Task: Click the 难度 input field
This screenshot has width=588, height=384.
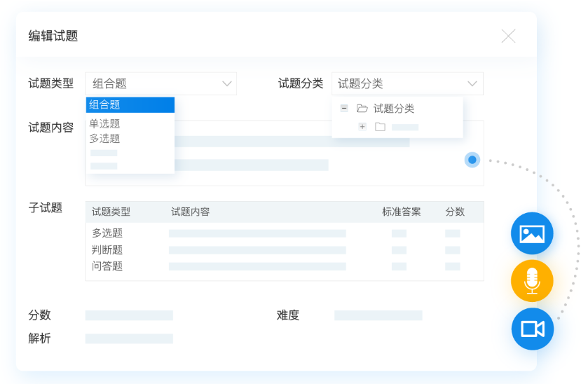Action: pyautogui.click(x=378, y=315)
